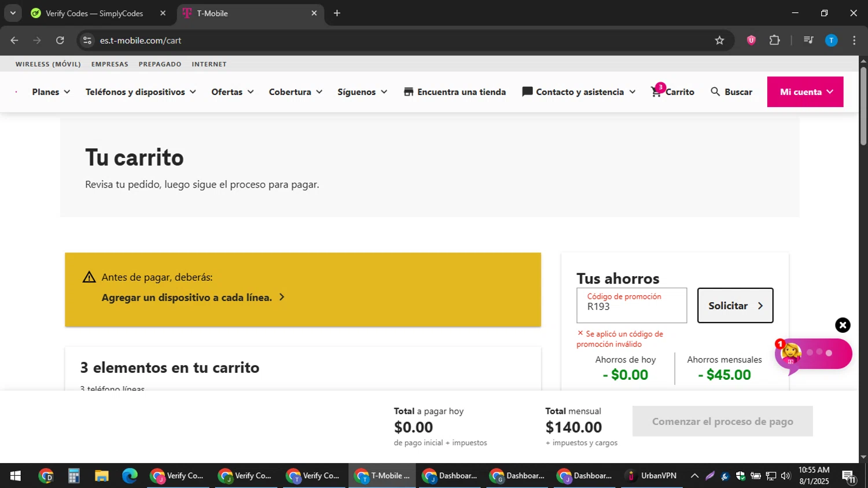
Task: Click Encuentra una tienda link
Action: (461, 91)
